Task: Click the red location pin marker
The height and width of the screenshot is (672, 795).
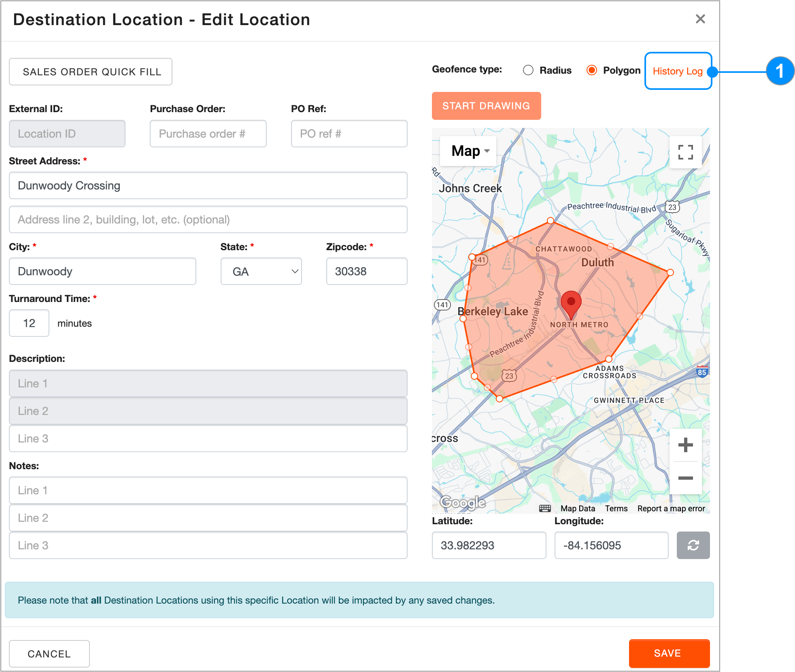Action: point(571,305)
